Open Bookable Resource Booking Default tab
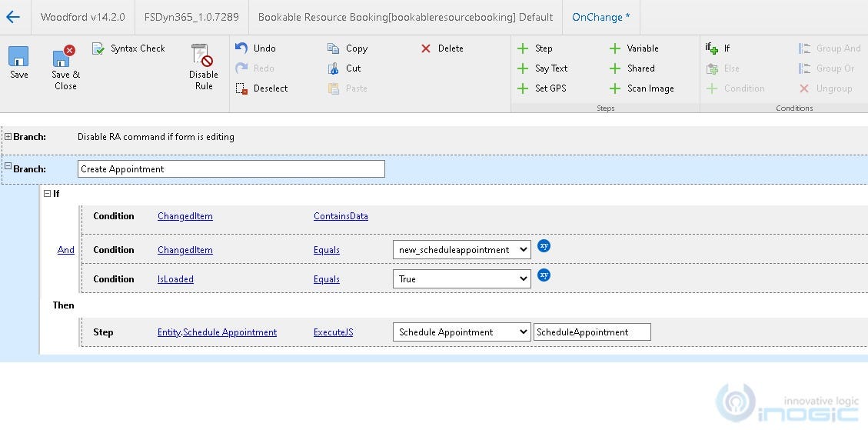The height and width of the screenshot is (430, 868). (405, 17)
